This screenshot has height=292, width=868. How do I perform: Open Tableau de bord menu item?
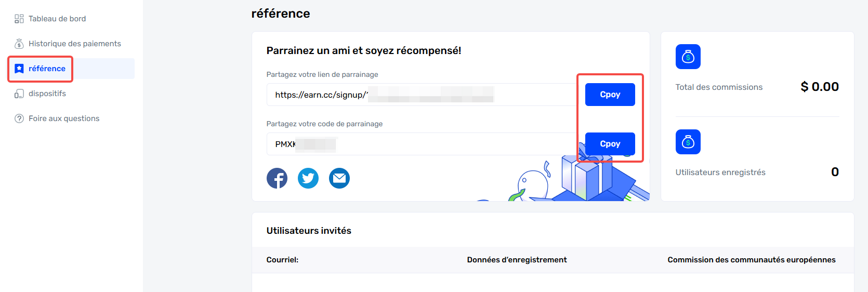[x=57, y=19]
